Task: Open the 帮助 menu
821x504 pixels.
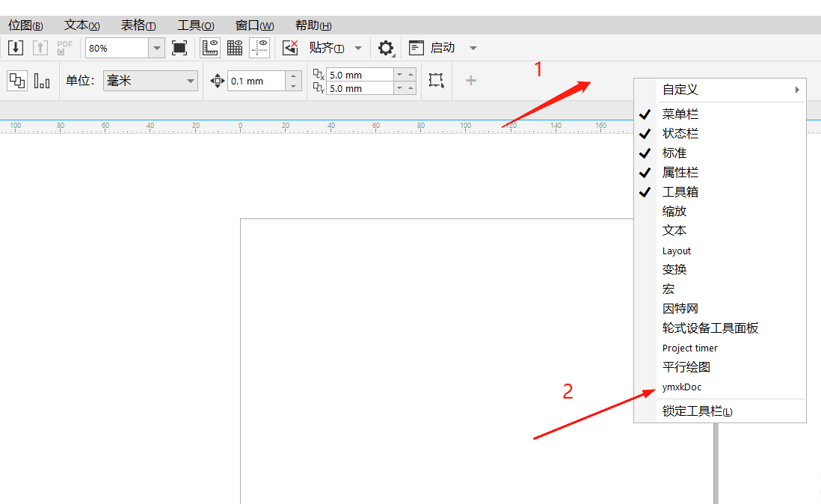Action: click(313, 25)
